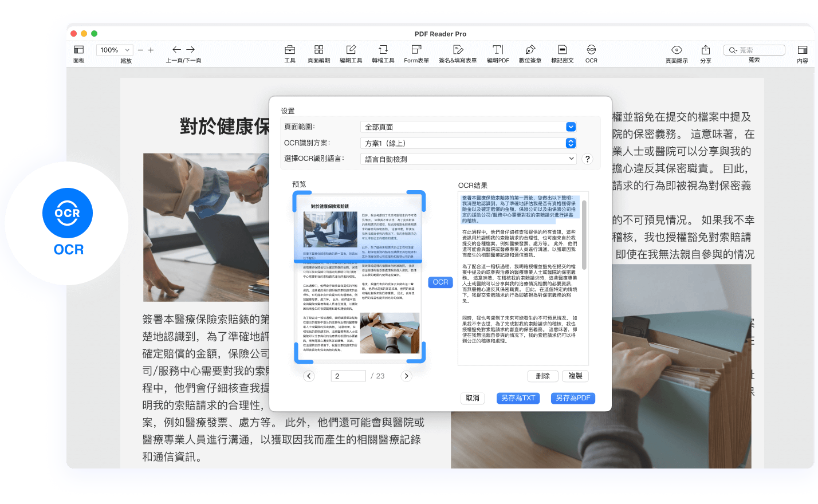Open the 轉檔工具 converter icon
Viewport: 818px width, 504px height.
[383, 50]
